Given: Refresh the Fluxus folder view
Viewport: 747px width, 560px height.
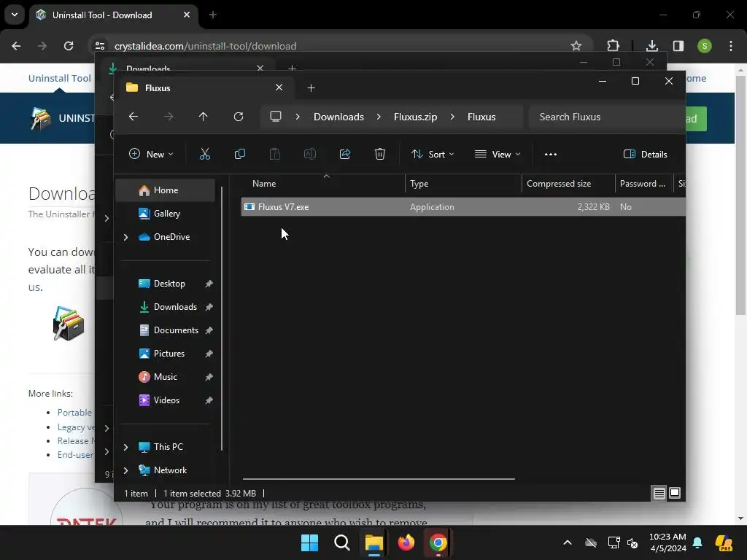Looking at the screenshot, I should (239, 117).
